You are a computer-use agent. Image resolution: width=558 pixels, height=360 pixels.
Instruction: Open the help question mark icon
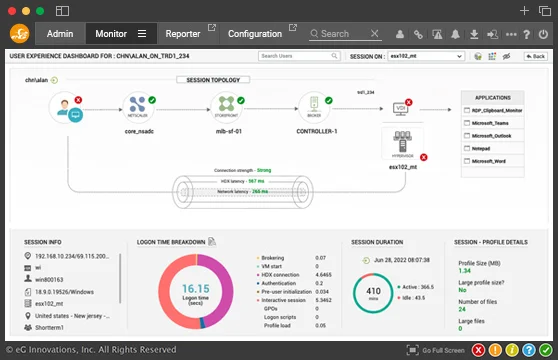coord(527,34)
